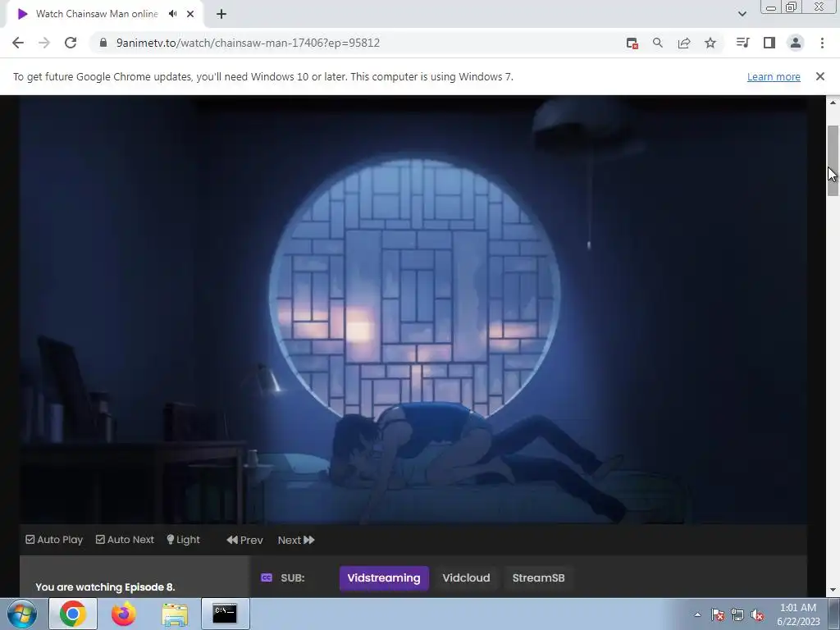
Task: Share this page icon
Action: (684, 43)
